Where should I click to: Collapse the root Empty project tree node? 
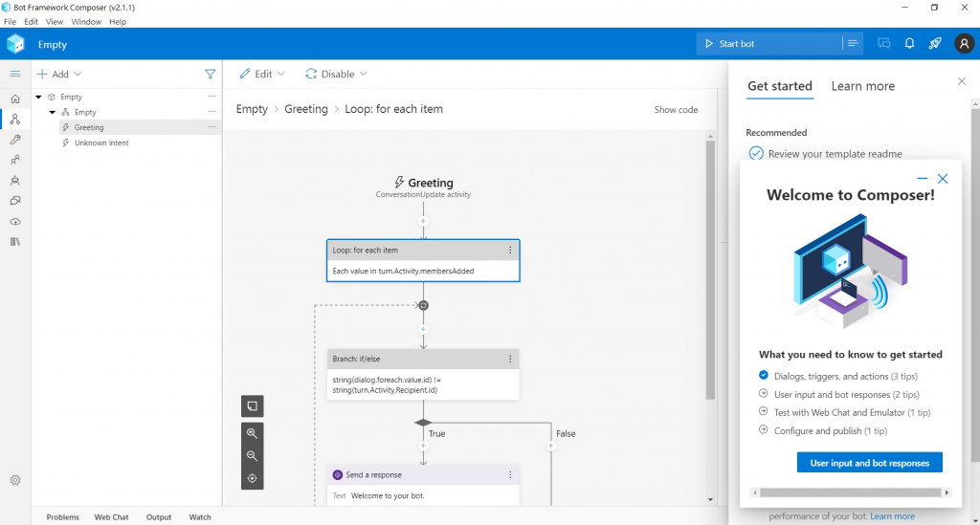coord(38,97)
